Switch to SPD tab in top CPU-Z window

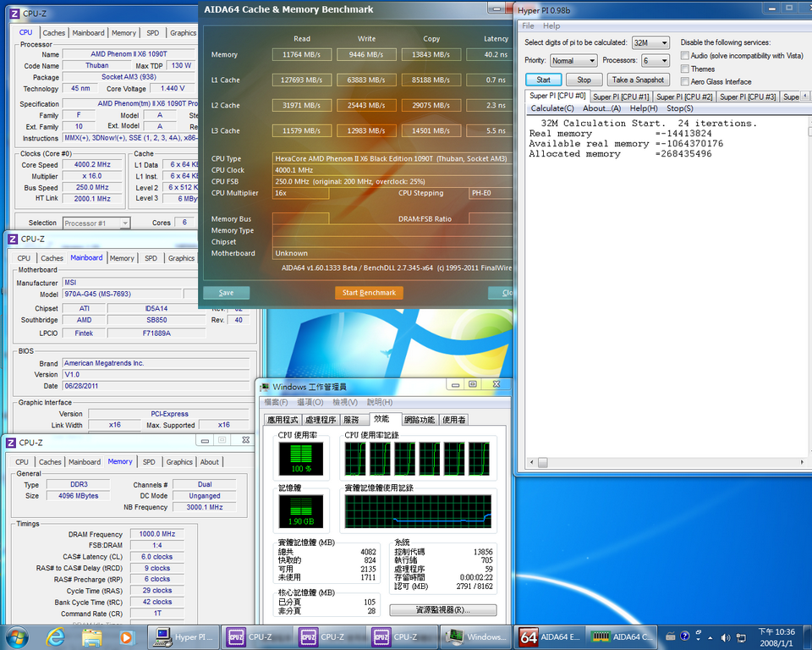pos(153,33)
